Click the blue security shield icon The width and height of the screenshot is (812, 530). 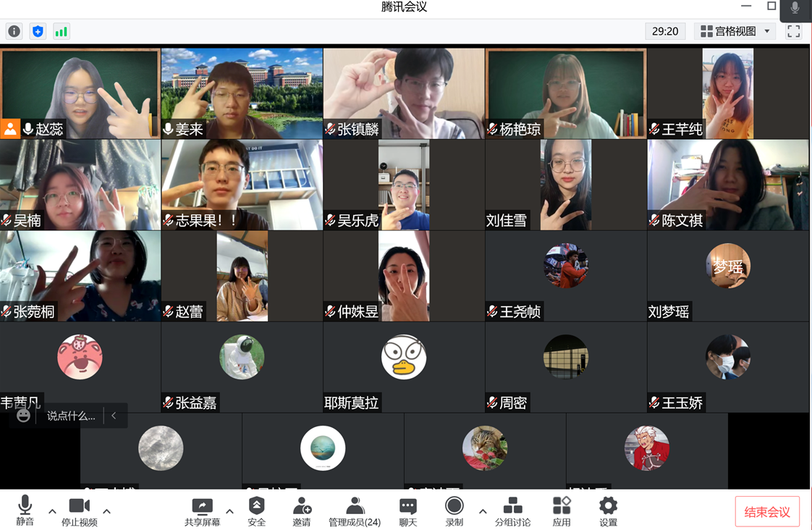(38, 31)
